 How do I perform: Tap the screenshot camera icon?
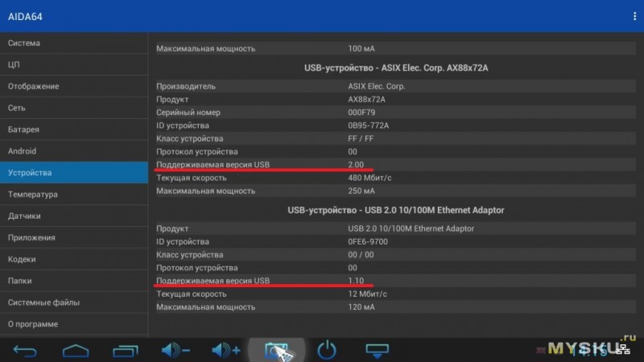[276, 350]
